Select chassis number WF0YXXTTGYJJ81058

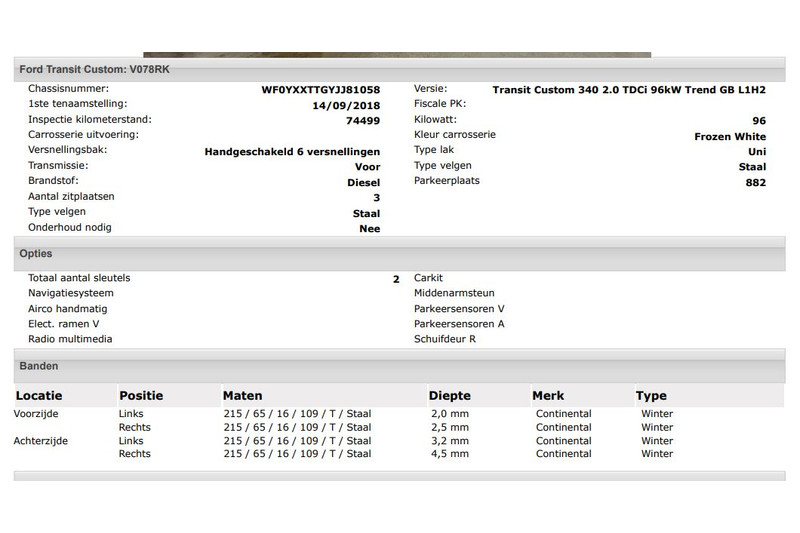pyautogui.click(x=321, y=89)
